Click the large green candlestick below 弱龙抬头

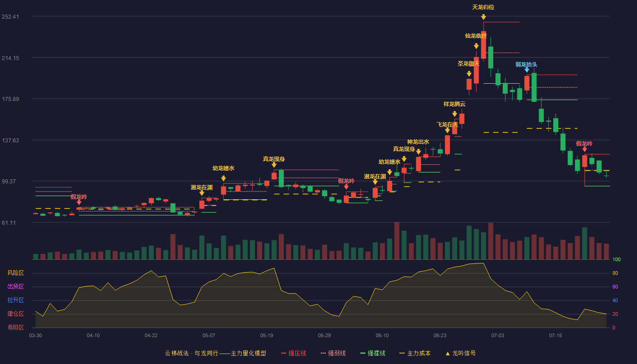(x=534, y=87)
